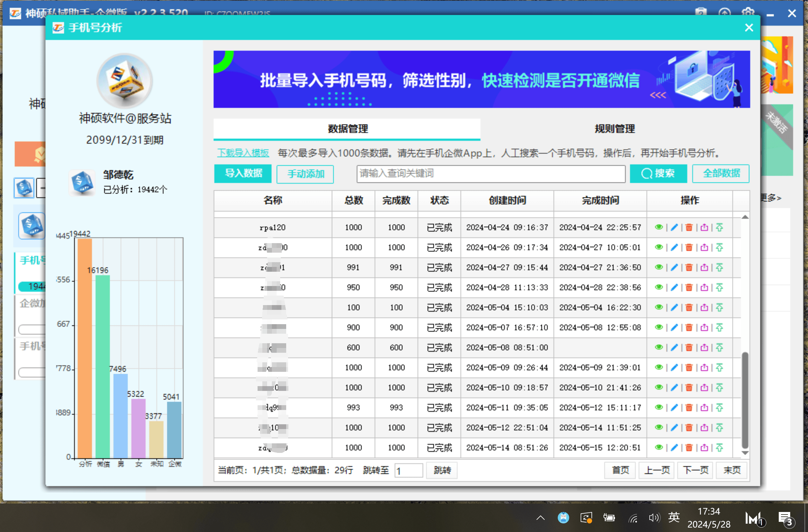The width and height of the screenshot is (808, 532).
Task: Switch to the 数据管理 tab
Action: click(347, 129)
